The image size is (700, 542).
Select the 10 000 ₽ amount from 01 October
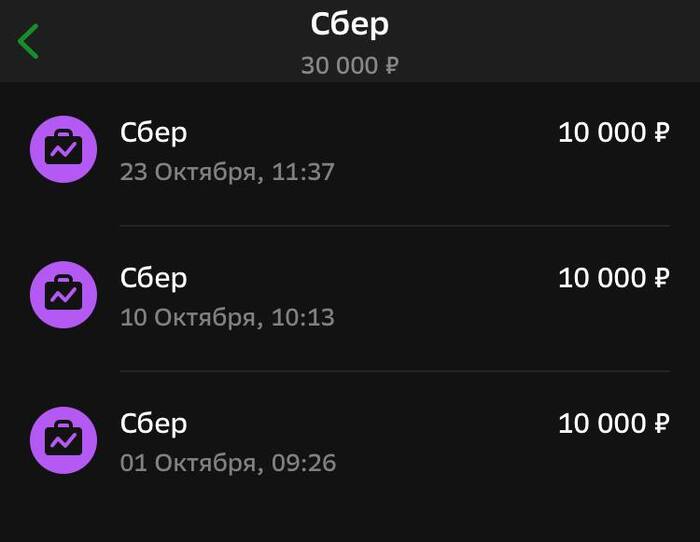tap(613, 424)
